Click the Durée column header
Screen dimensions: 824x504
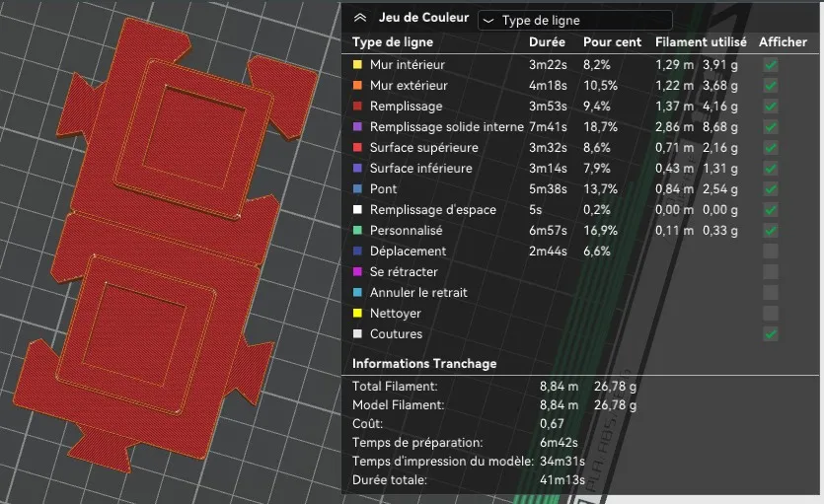(x=547, y=42)
